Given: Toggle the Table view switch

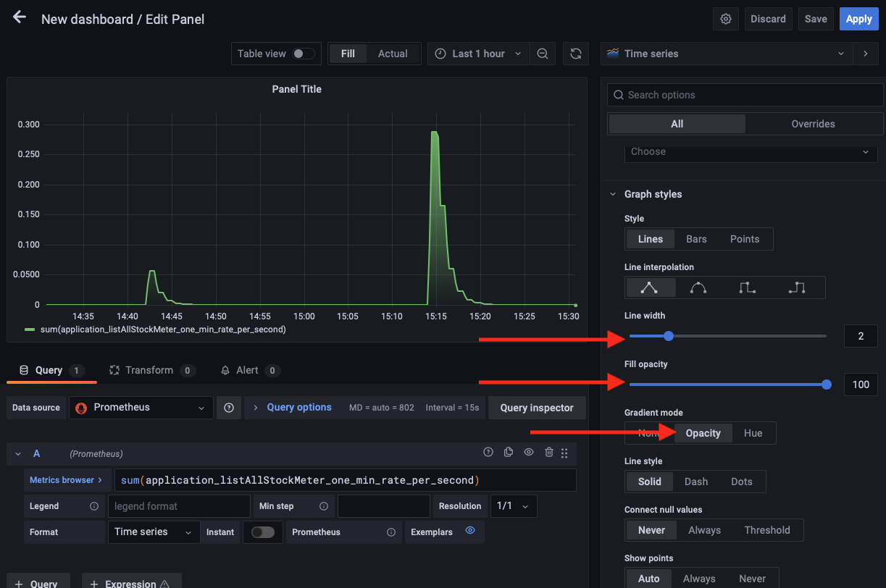Looking at the screenshot, I should tap(304, 54).
